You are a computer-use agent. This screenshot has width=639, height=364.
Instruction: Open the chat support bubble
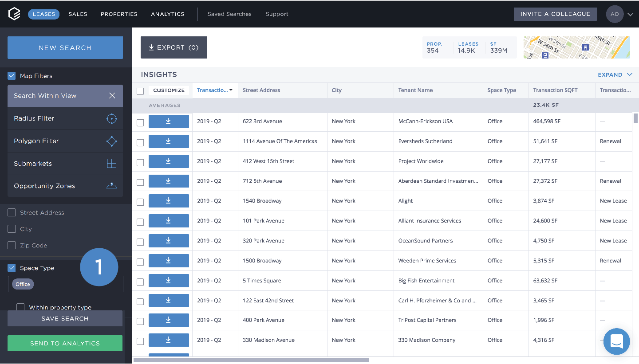tap(616, 341)
